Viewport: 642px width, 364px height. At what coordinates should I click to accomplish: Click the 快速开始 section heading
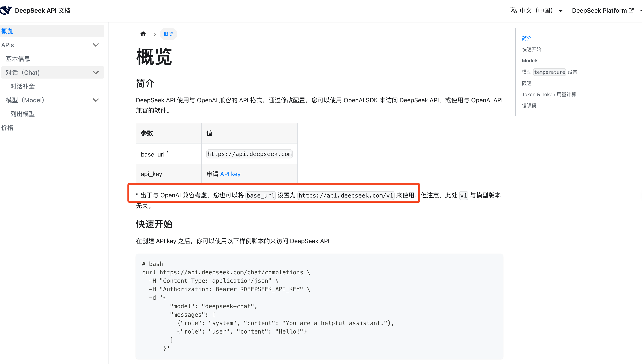point(154,224)
